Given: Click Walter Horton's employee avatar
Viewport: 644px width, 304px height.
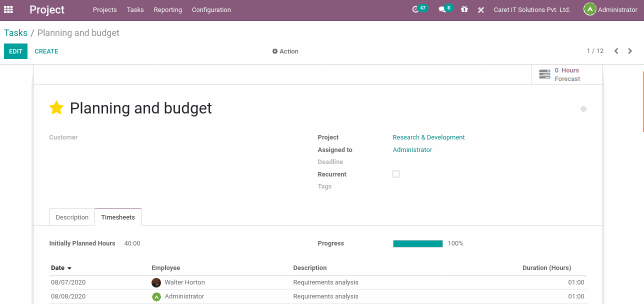Looking at the screenshot, I should [156, 282].
